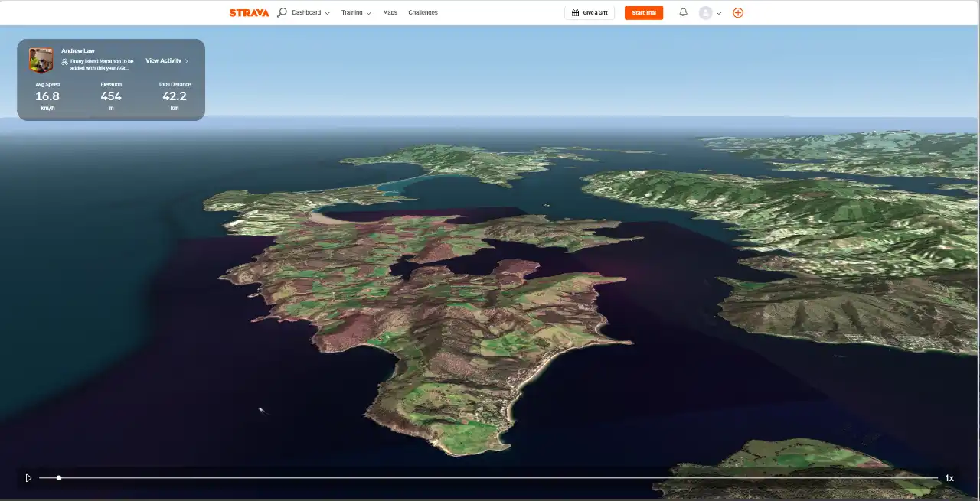Open the Strava home logo
980x501 pixels.
[x=249, y=12]
